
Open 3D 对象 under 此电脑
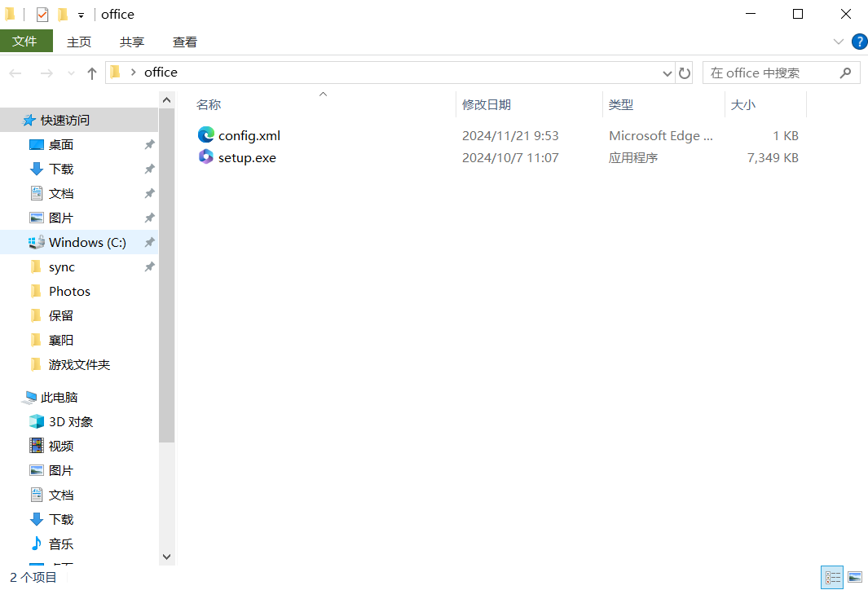[71, 422]
